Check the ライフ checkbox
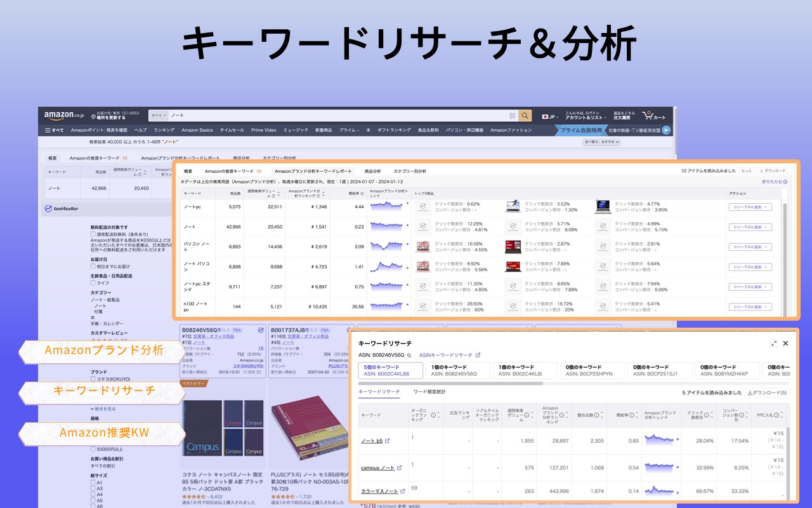 pyautogui.click(x=93, y=283)
